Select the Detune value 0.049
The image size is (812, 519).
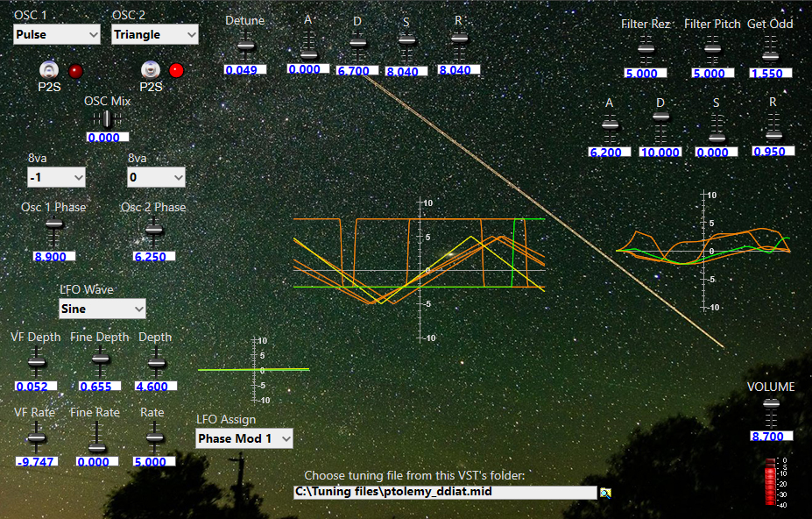coord(245,69)
